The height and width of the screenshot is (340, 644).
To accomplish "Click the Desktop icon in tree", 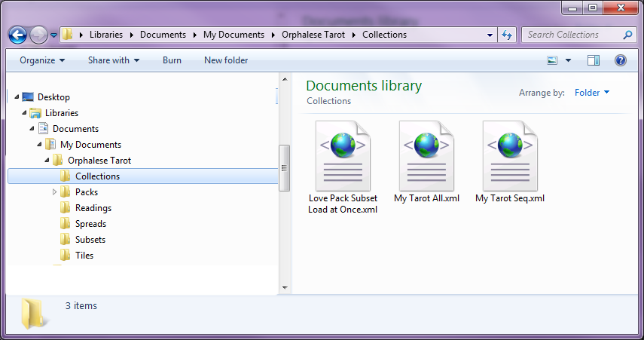I will 28,97.
